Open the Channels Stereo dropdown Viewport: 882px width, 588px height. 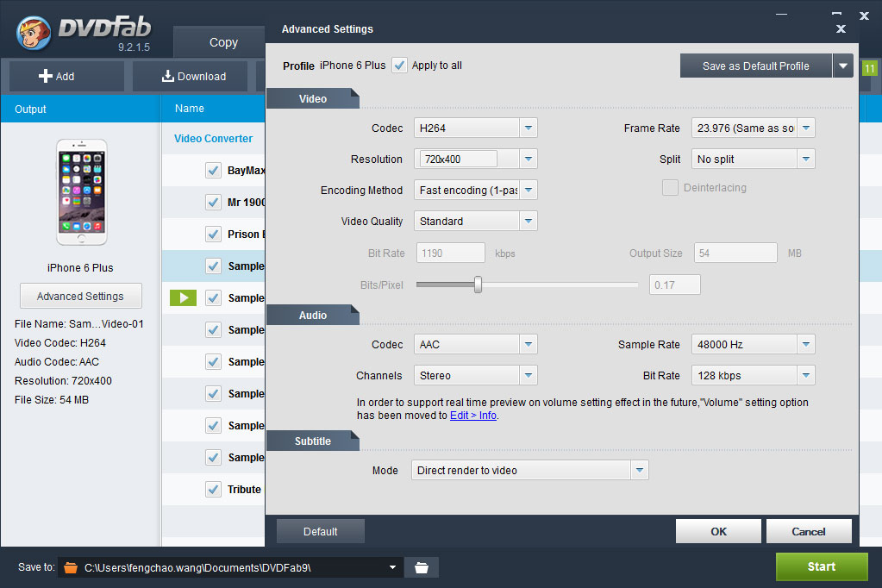(529, 375)
